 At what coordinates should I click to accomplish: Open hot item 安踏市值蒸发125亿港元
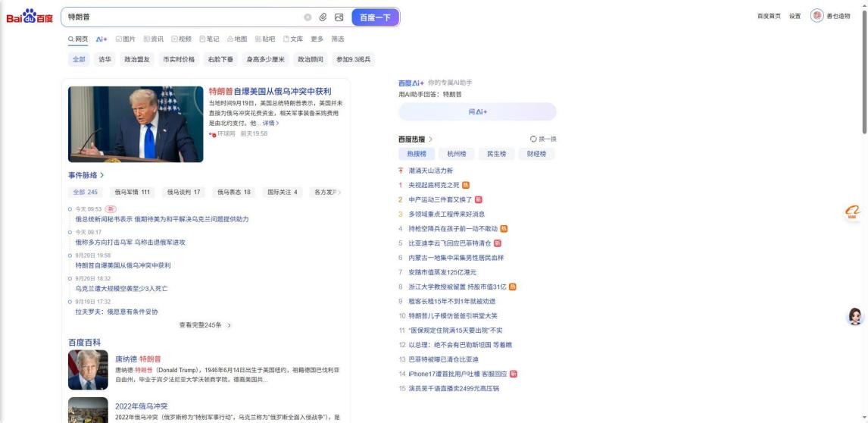click(442, 272)
